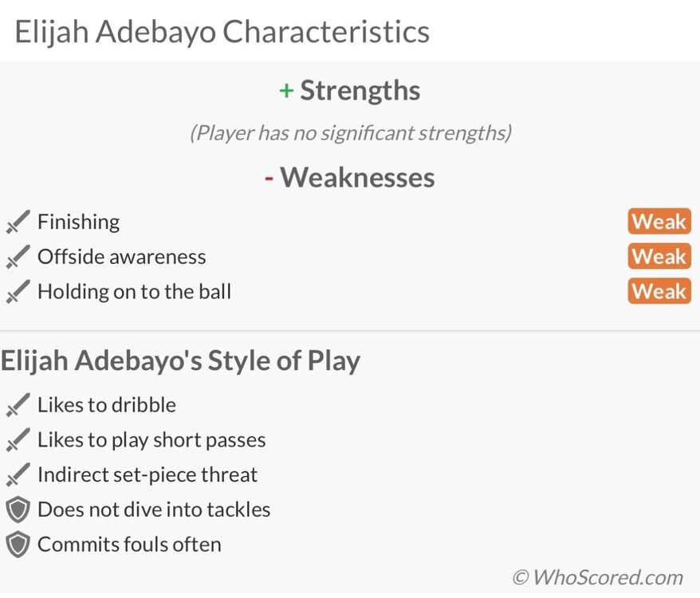This screenshot has height=598, width=700.
Task: Click the red minus next to Weaknesses
Action: click(269, 179)
